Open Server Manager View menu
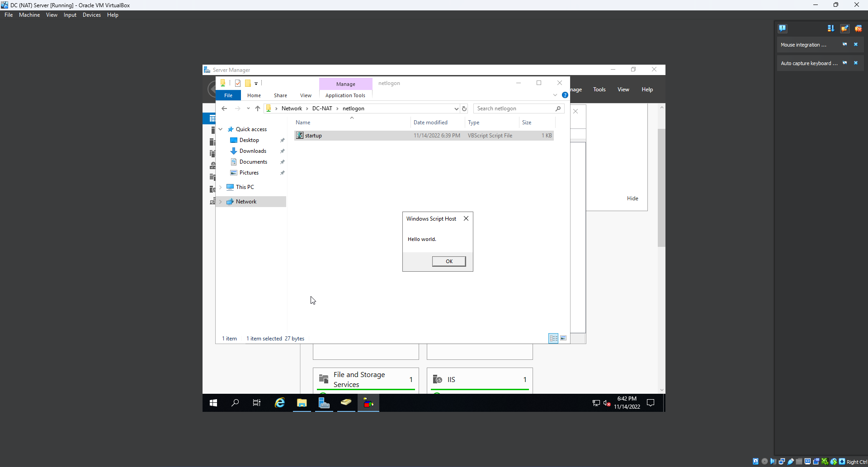 623,90
